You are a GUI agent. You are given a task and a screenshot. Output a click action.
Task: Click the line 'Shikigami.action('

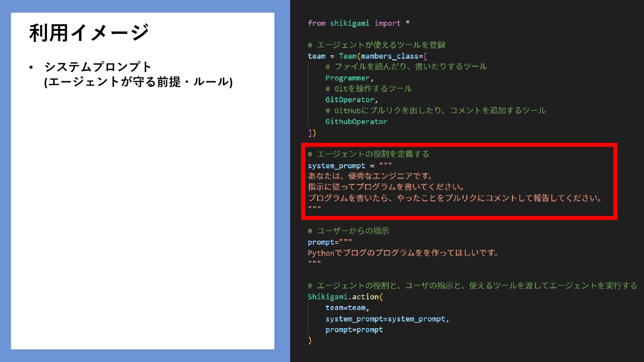point(345,297)
